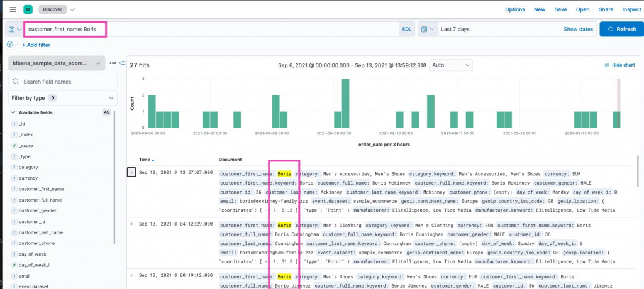The height and width of the screenshot is (289, 644).
Task: Expand the 04:12:29.000 document row
Action: coord(131,224)
